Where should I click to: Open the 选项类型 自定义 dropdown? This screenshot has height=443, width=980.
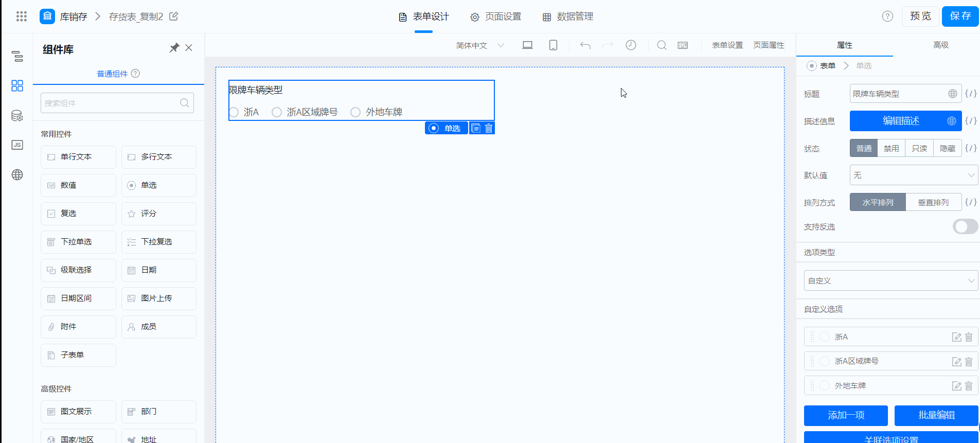point(890,280)
